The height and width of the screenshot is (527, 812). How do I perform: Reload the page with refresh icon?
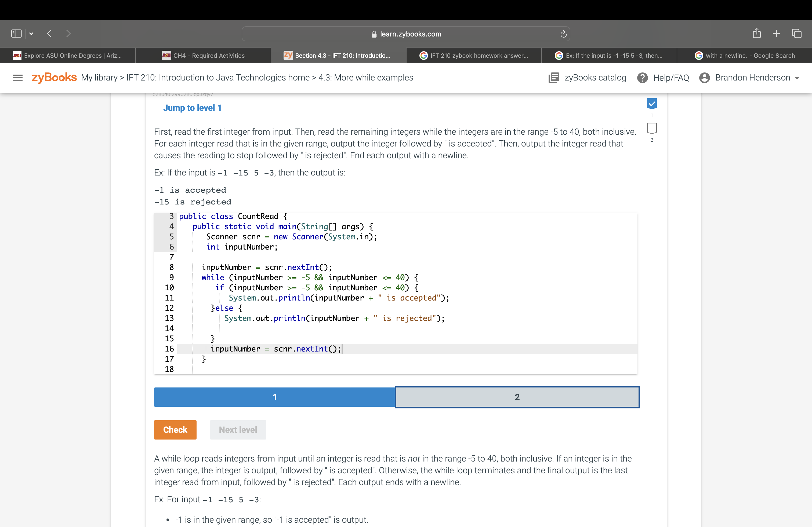563,34
